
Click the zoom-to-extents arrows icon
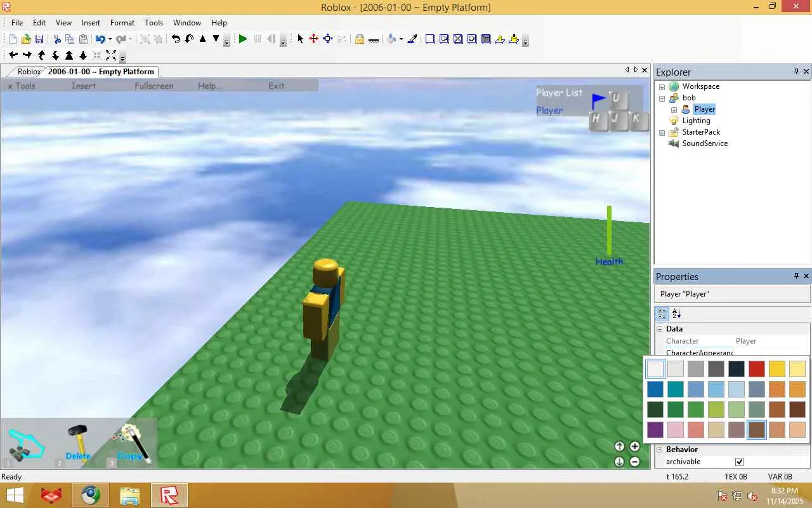pos(111,55)
